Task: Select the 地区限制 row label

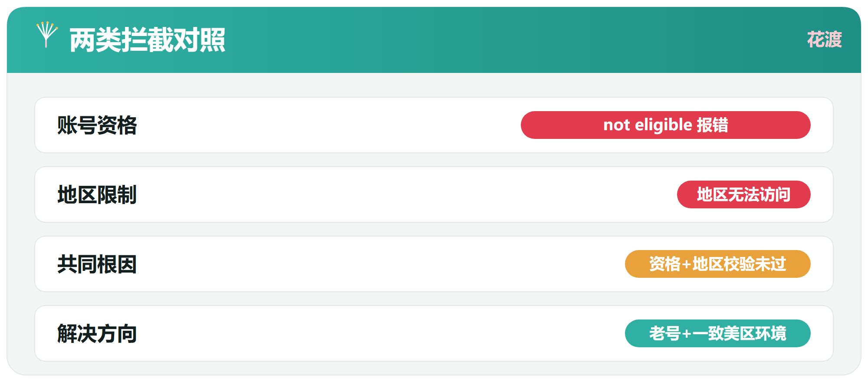Action: tap(97, 194)
